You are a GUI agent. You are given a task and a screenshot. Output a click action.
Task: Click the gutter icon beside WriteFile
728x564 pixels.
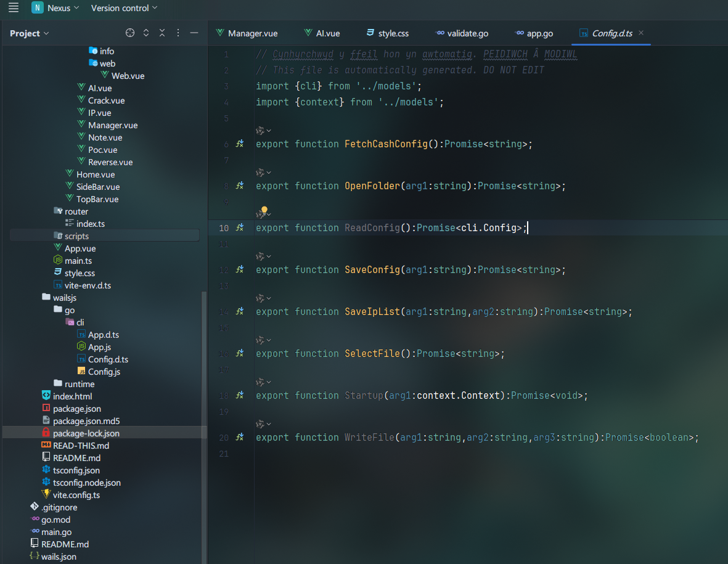[x=240, y=437]
